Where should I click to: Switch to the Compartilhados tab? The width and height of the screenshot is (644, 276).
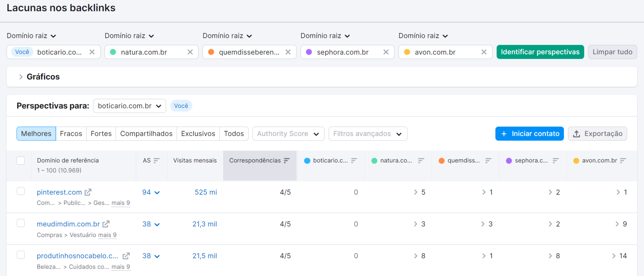(146, 134)
